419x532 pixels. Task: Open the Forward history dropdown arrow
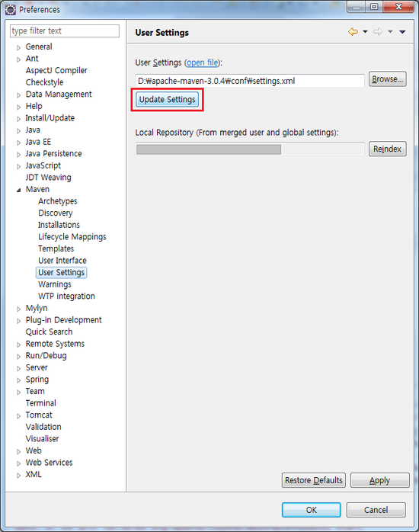(390, 32)
